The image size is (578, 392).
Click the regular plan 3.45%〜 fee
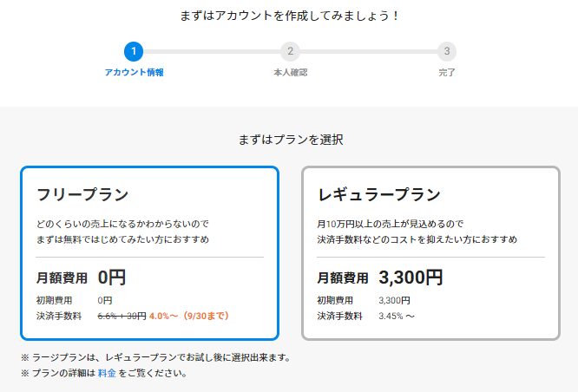coord(397,316)
